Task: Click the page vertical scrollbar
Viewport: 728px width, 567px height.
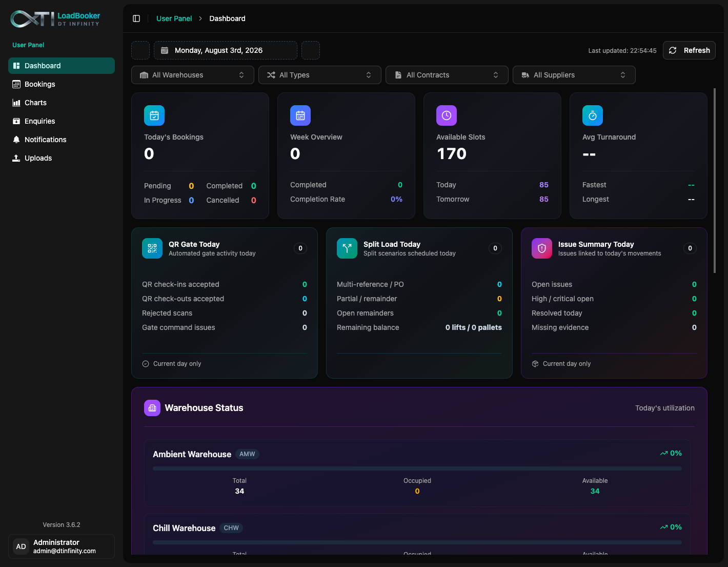Action: tap(715, 181)
